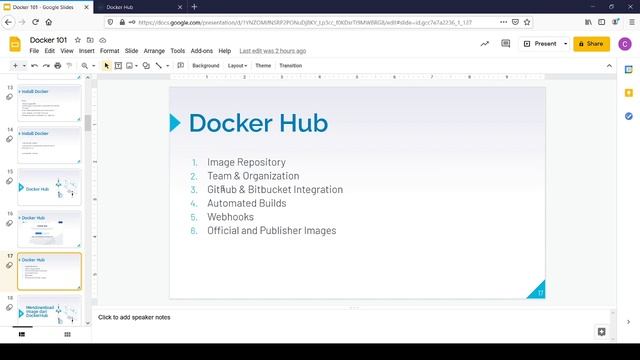Viewport: 640px width, 360px height.
Task: Open the Help menu
Action: [x=224, y=51]
